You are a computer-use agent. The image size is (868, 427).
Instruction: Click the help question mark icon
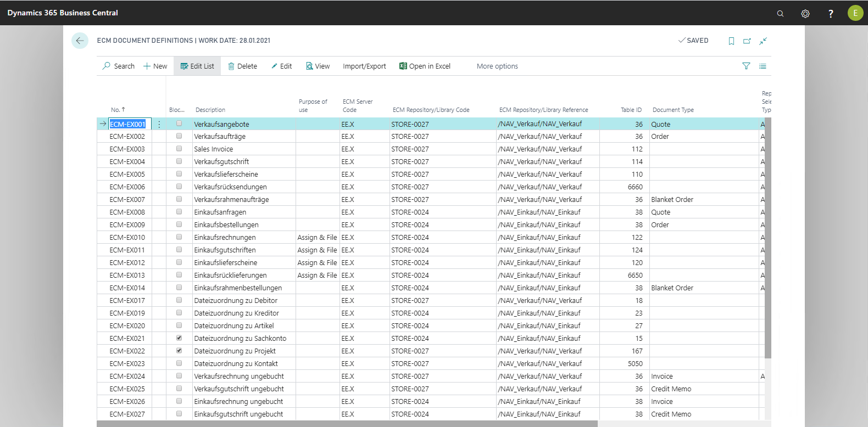click(831, 13)
